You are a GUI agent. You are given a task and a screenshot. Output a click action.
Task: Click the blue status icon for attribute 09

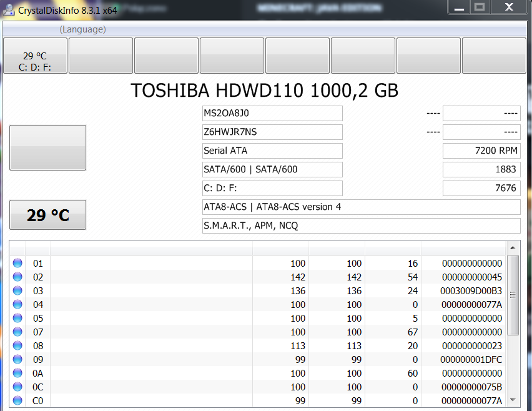coord(17,359)
